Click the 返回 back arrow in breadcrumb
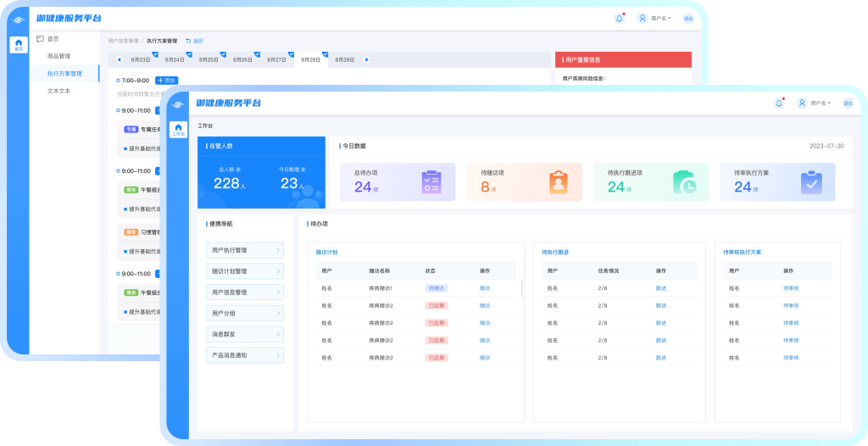 pos(187,41)
